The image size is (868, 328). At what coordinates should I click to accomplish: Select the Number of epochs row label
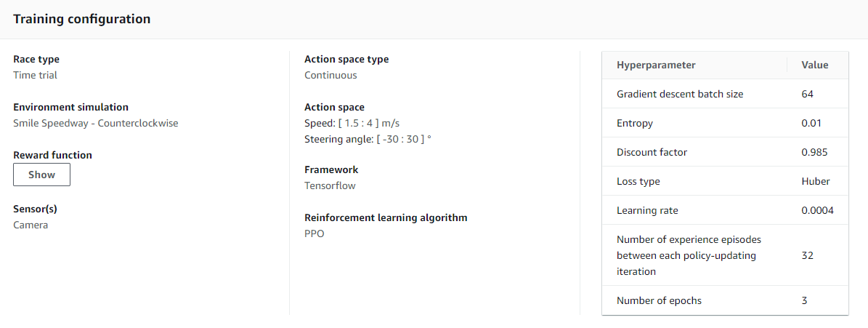(659, 300)
